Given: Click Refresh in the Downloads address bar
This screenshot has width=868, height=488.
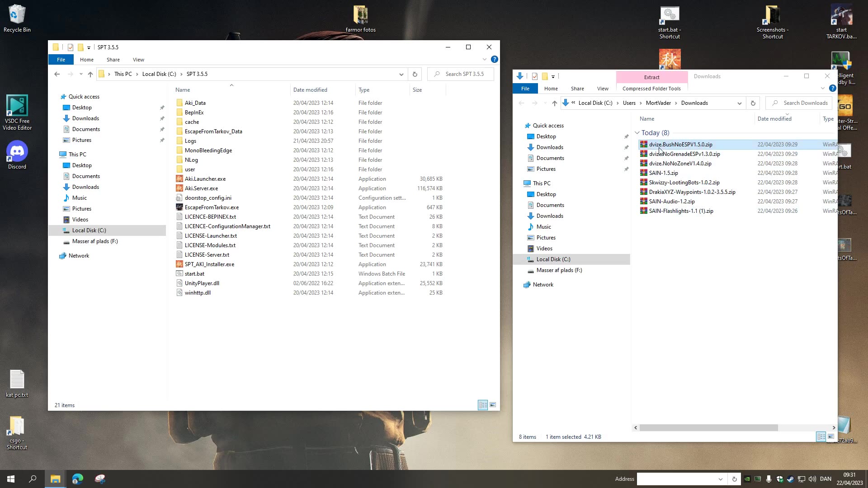Looking at the screenshot, I should tap(753, 103).
